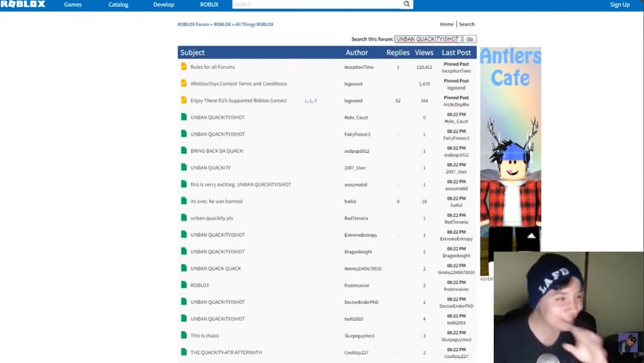
Task: Click the Sign Up link
Action: pyautogui.click(x=620, y=5)
